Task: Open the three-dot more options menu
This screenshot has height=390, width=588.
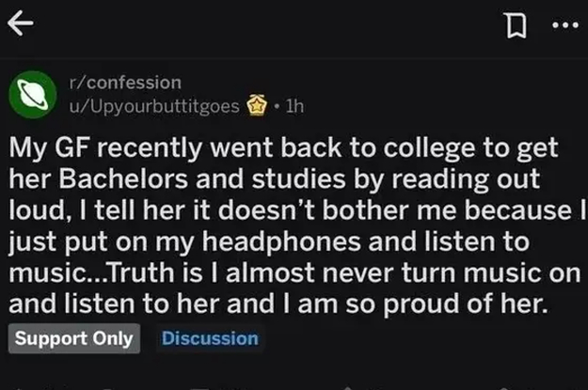Action: [564, 27]
